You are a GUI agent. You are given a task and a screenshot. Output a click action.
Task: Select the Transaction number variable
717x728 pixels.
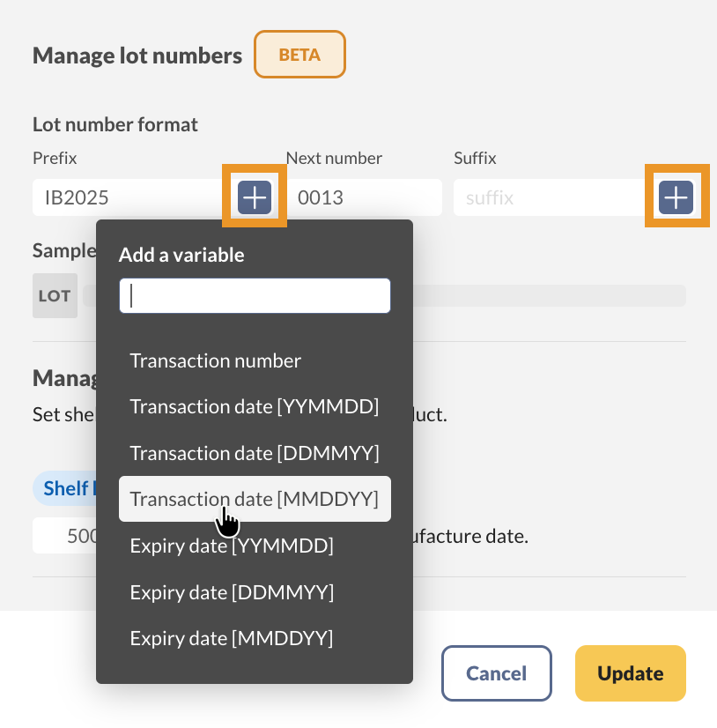(215, 360)
